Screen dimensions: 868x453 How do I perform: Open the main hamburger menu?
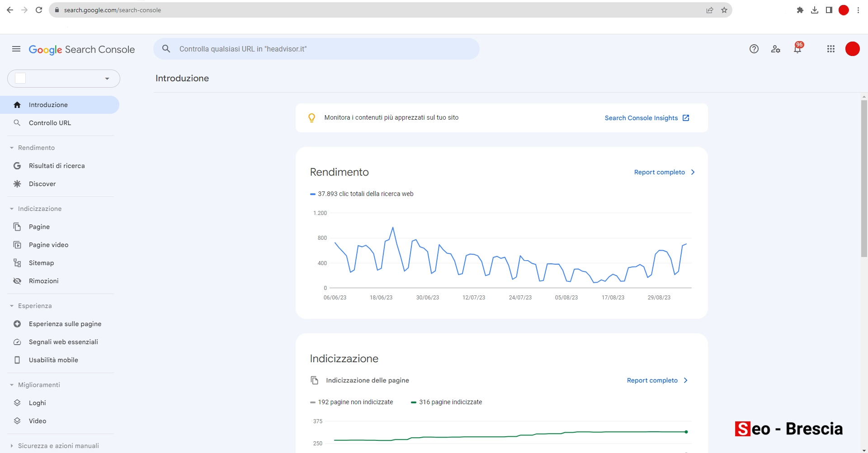click(x=16, y=49)
